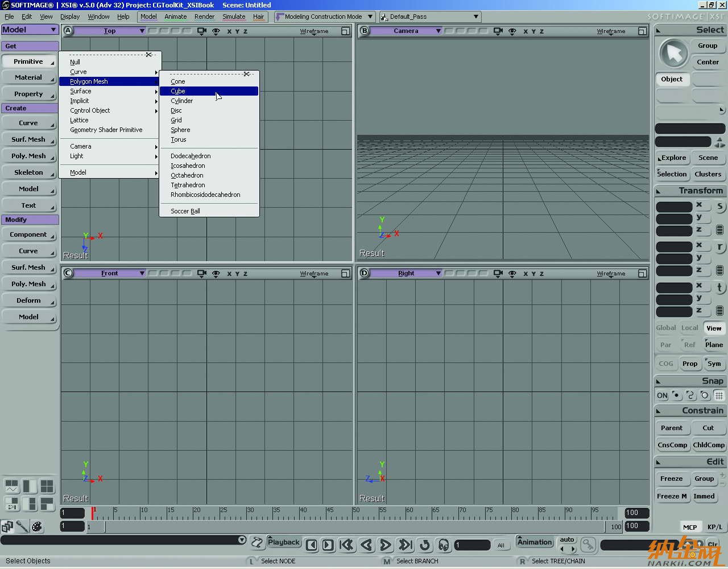Toggle audio headphones icon
Screen dimensions: 728x569
pos(444,545)
